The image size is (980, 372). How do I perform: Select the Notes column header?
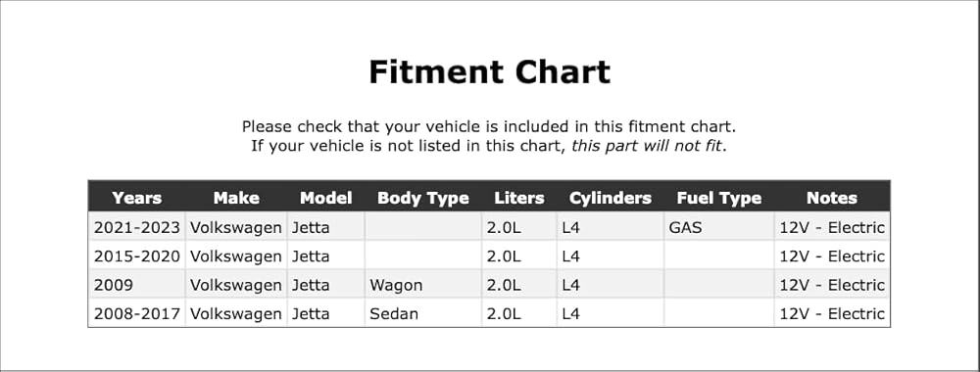(832, 198)
